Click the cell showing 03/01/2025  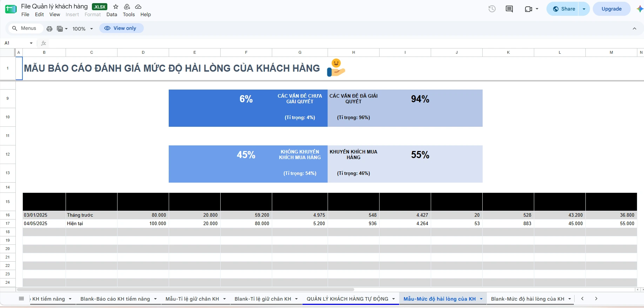click(x=44, y=215)
